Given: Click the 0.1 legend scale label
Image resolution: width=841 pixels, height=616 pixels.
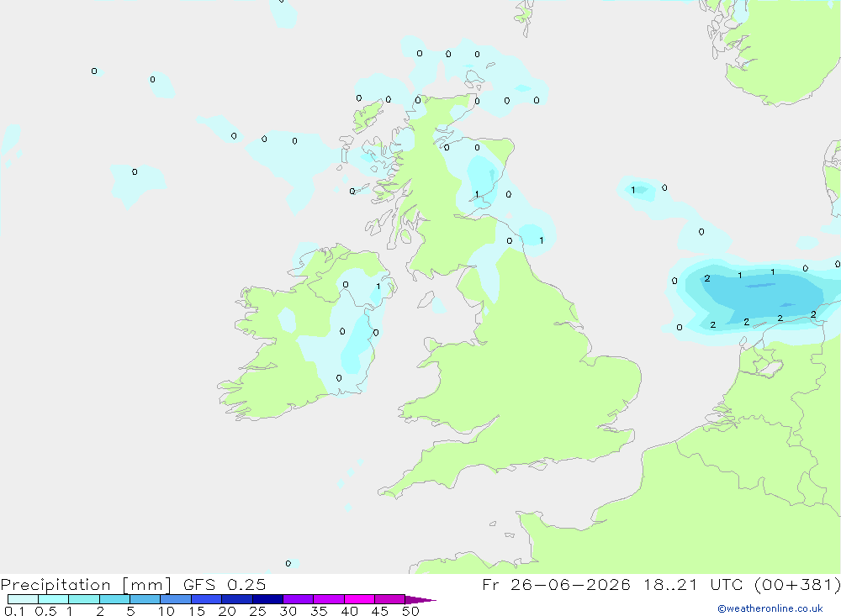Looking at the screenshot, I should coord(14,611).
